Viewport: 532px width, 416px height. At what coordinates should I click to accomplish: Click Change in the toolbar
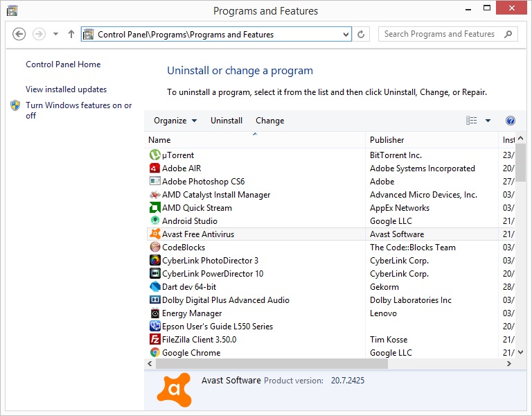coord(269,121)
